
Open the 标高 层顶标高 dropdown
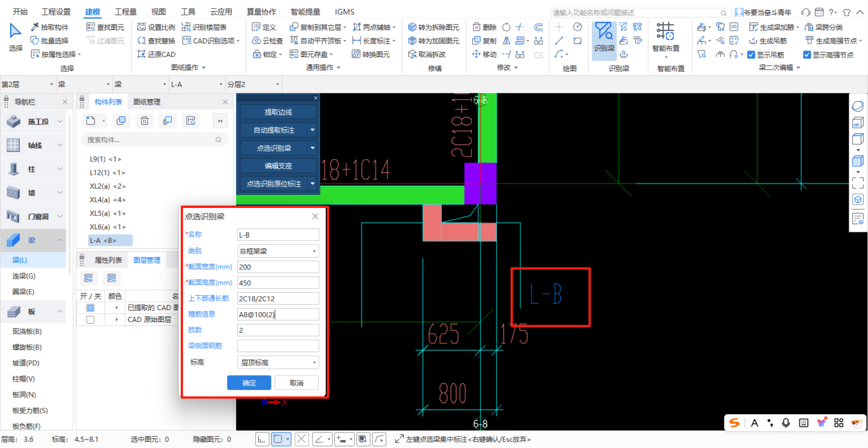[x=278, y=363]
